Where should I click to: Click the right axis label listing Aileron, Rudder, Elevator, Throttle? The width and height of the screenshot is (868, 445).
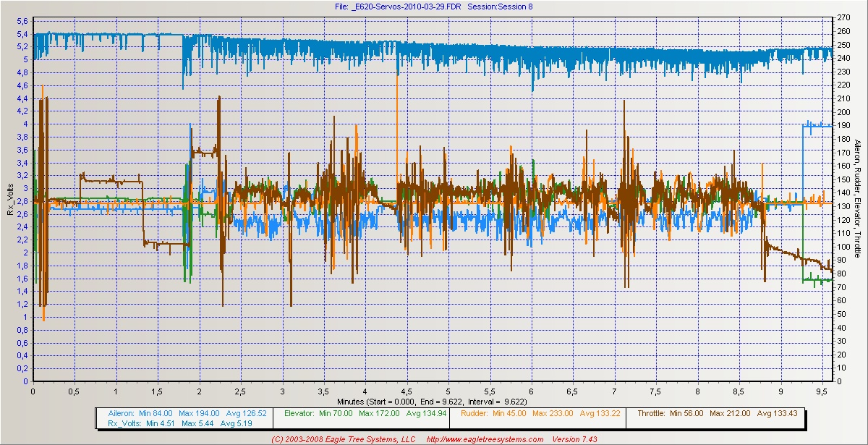coord(857,198)
